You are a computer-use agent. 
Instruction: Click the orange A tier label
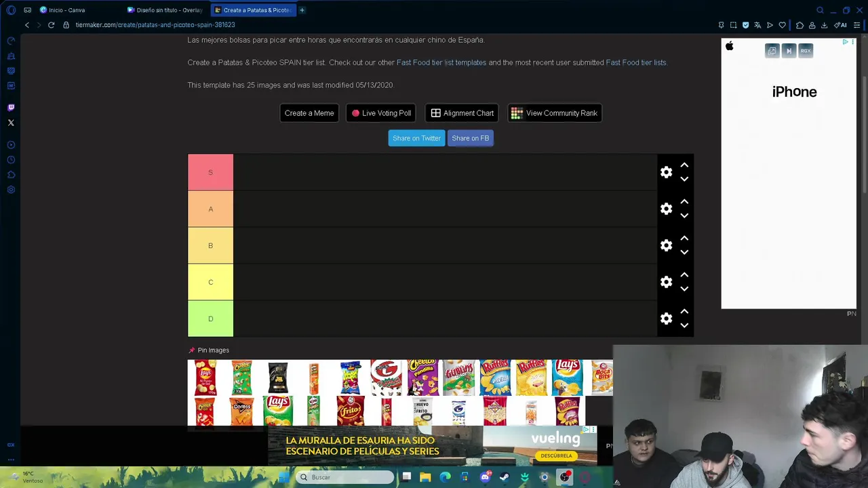tap(210, 209)
